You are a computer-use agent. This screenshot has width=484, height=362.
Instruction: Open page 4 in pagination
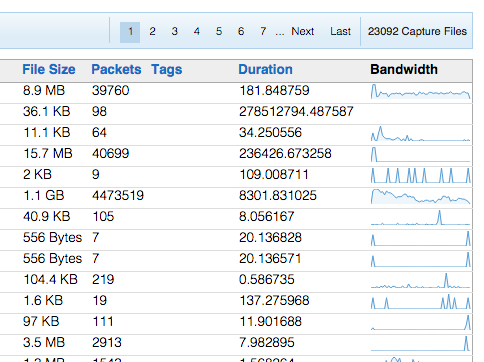pyautogui.click(x=197, y=32)
